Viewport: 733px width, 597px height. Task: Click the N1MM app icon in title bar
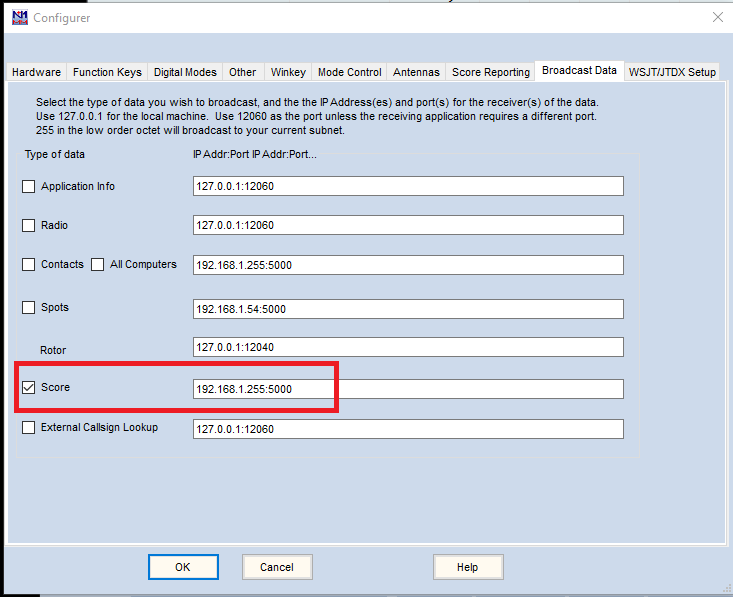click(x=17, y=17)
